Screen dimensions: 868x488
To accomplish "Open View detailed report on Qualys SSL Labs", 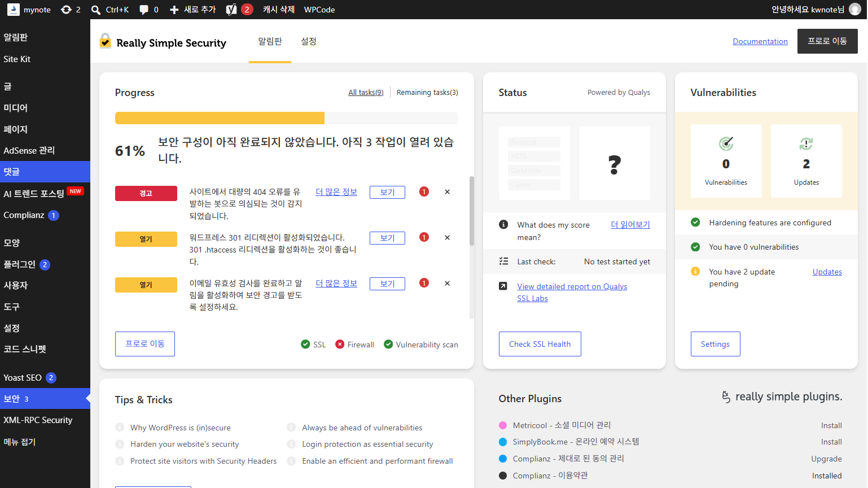I will (572, 293).
